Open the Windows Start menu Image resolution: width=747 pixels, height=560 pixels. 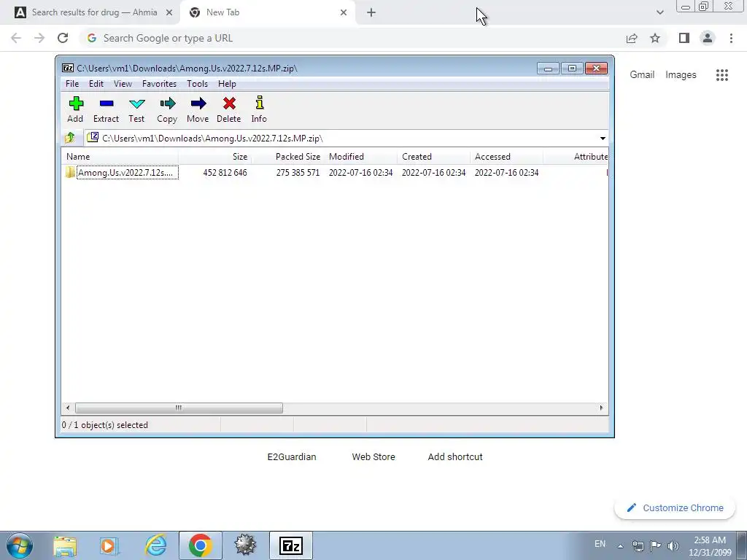click(x=19, y=545)
